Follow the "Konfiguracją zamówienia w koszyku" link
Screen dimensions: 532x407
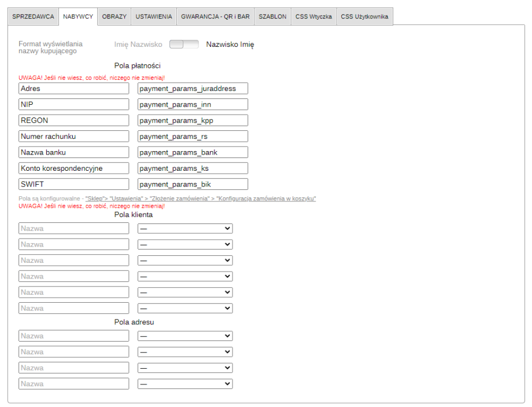click(x=266, y=199)
